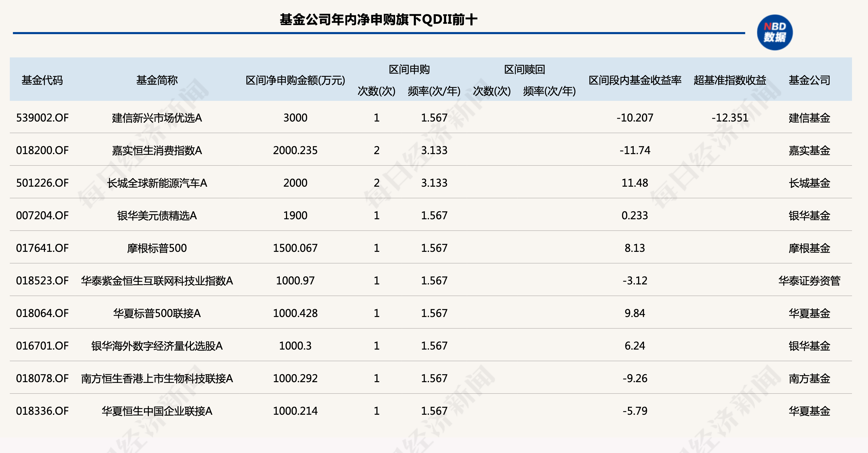Screen dimensions: 868x453
Task: Click the 区间净申购金额(万元) column header
Action: (x=295, y=80)
